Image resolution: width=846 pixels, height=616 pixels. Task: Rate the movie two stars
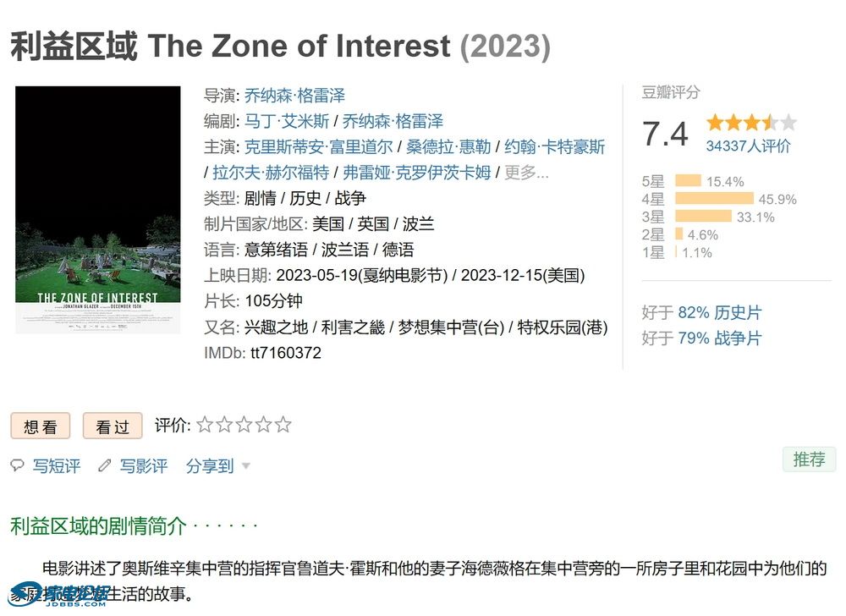point(224,425)
